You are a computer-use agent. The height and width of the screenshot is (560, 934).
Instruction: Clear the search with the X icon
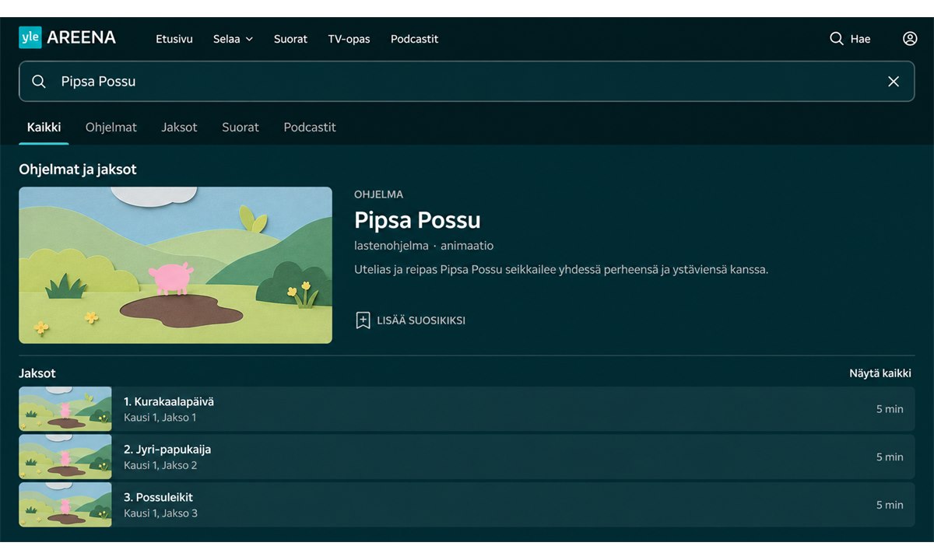[894, 82]
